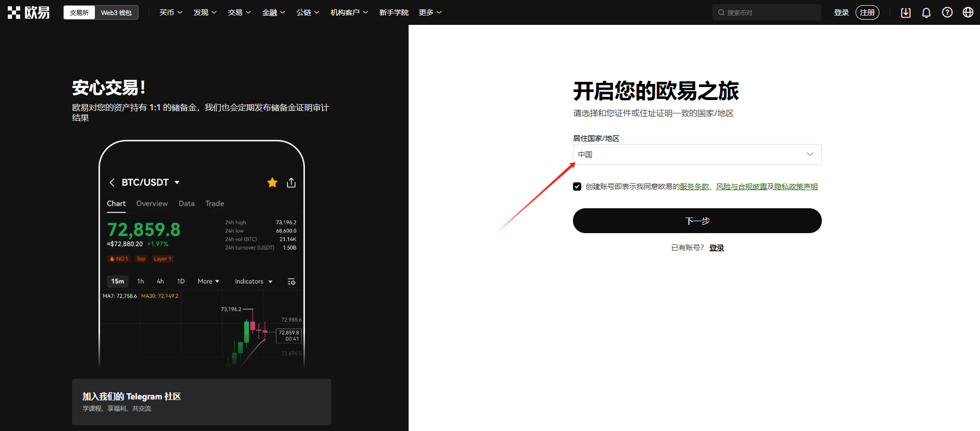Viewport: 980px width, 431px height.
Task: Expand the 买币 menu dropdown
Action: (171, 12)
